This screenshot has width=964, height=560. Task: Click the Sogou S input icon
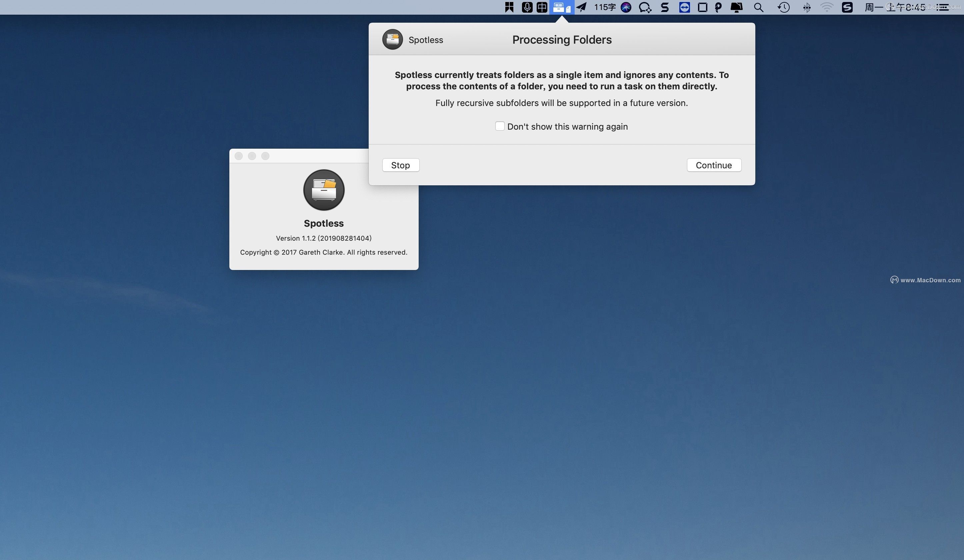coord(847,7)
